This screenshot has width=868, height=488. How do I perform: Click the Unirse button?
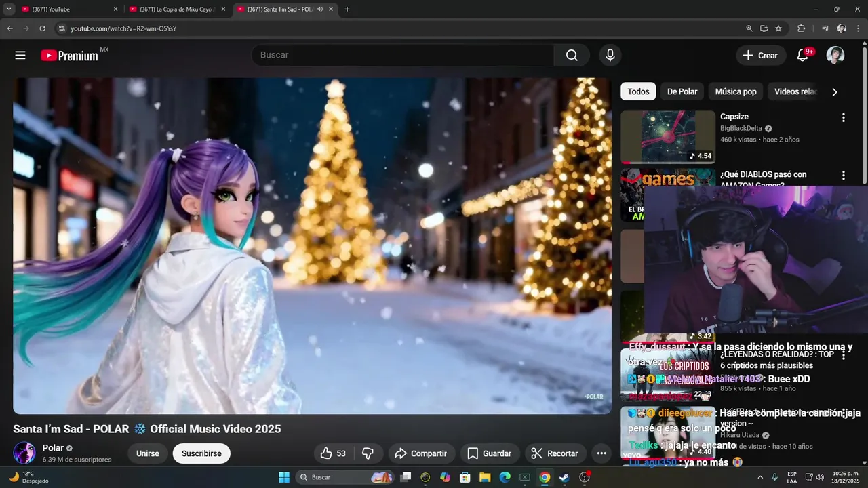click(x=148, y=453)
